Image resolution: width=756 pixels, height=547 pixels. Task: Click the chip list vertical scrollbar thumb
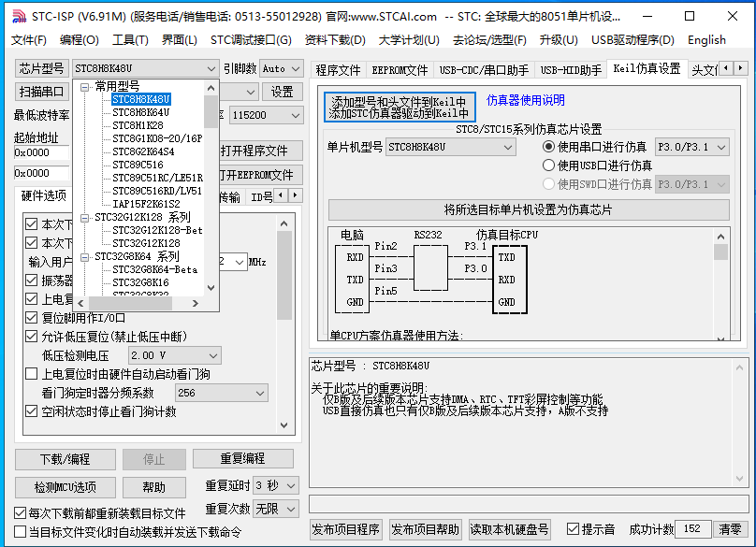coord(211,112)
